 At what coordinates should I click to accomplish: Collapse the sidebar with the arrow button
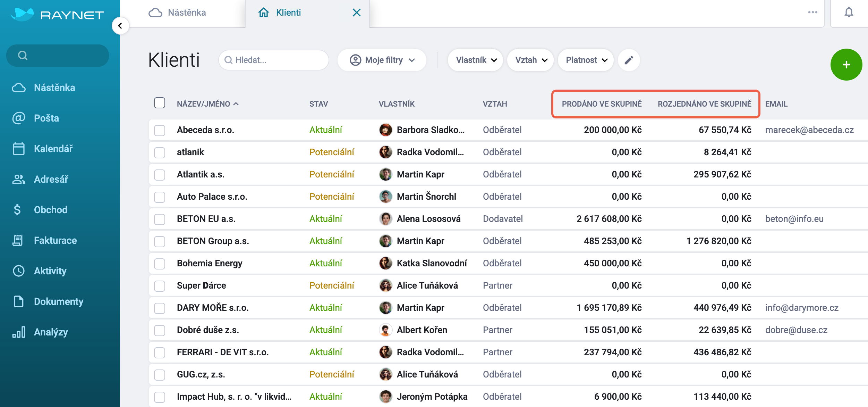120,26
